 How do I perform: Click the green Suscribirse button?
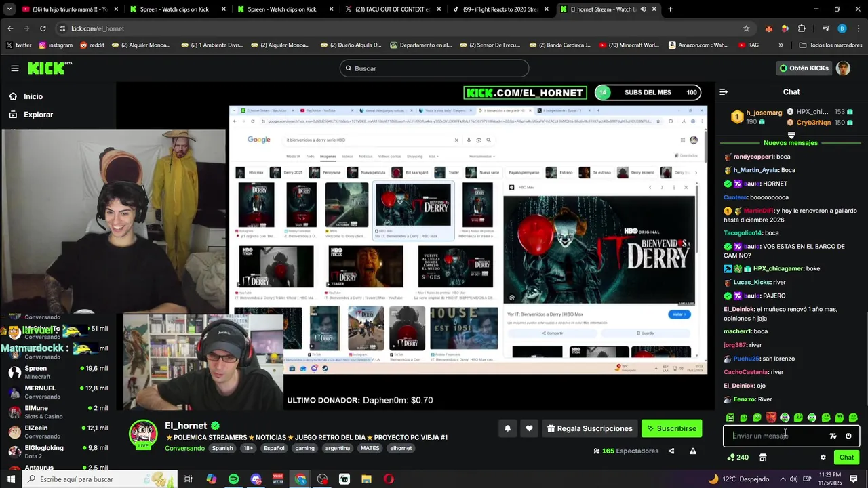(671, 428)
